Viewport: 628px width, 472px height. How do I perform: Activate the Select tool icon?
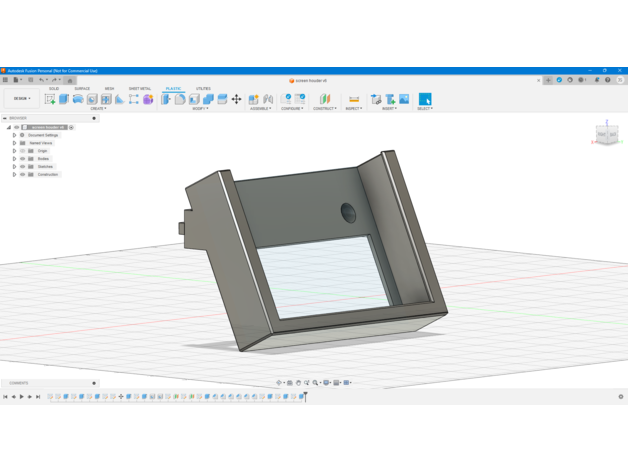click(425, 99)
